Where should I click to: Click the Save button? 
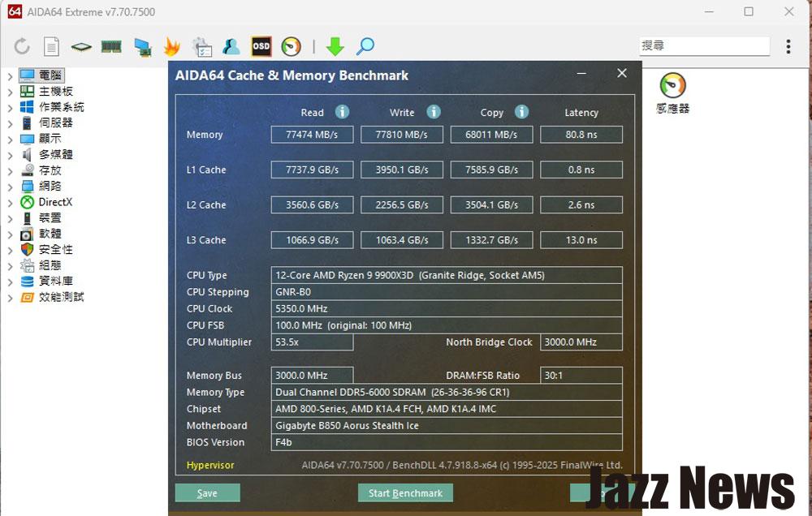[x=207, y=493]
